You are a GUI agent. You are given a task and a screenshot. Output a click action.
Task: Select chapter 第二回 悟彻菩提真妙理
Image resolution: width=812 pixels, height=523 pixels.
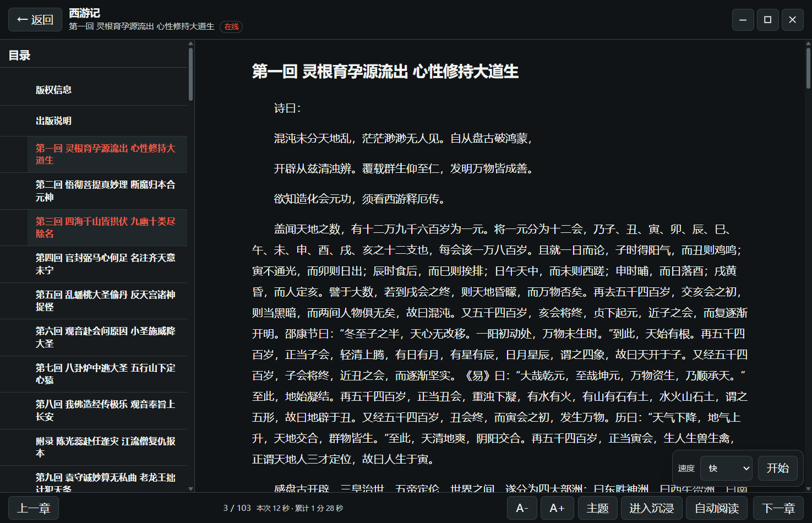pos(94,191)
